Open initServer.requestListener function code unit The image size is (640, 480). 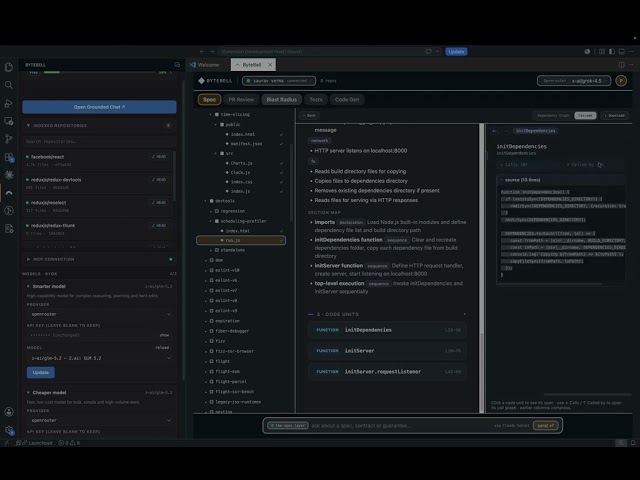[387, 372]
